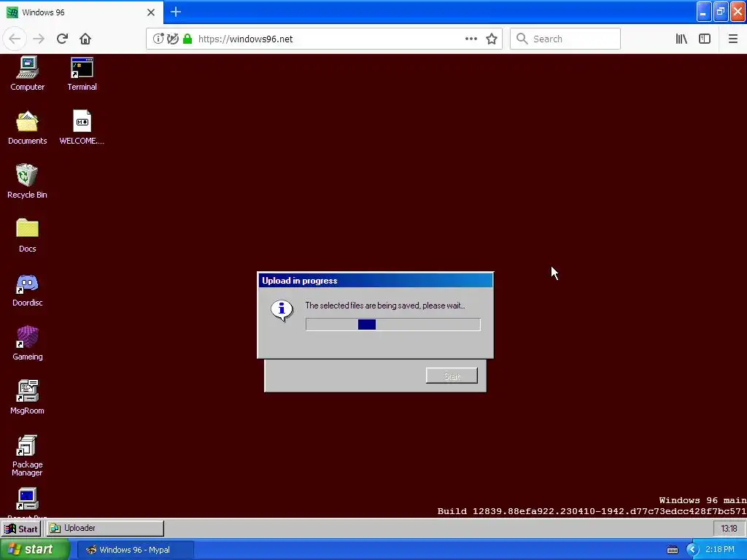Open the Recycle Bin icon

pos(27,181)
